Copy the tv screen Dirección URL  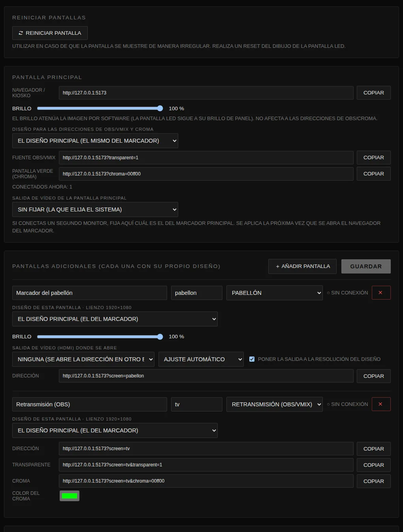373,449
